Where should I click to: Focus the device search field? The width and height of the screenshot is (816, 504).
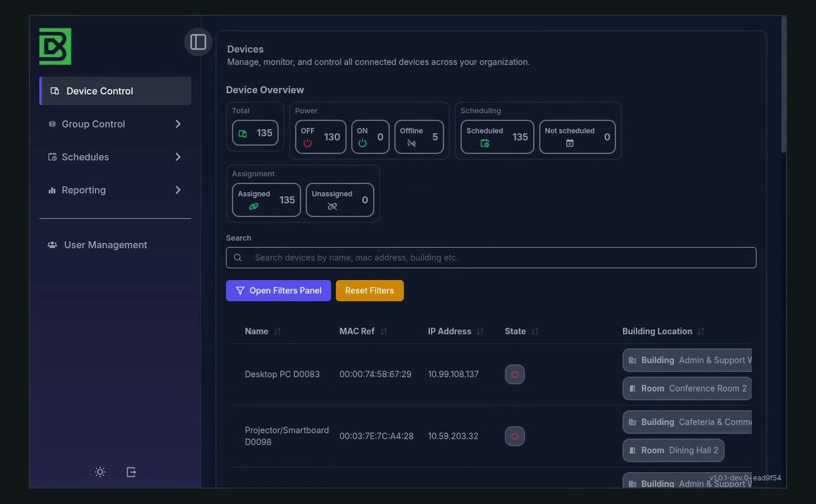click(x=491, y=258)
